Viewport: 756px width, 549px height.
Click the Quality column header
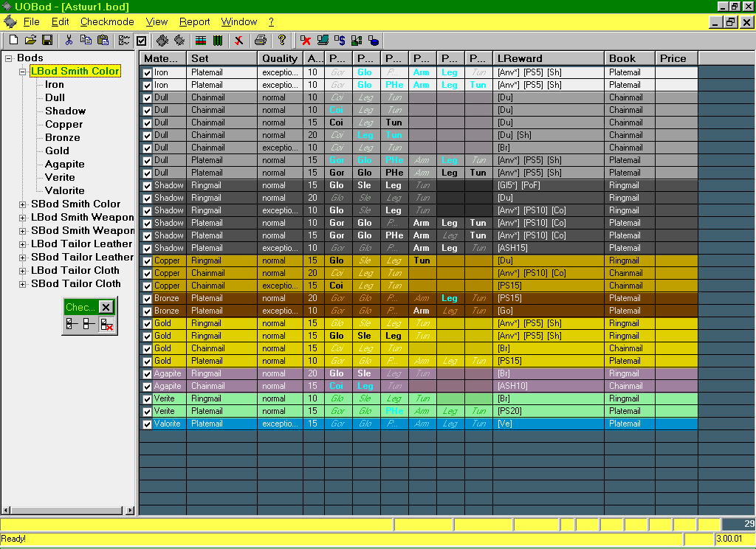(280, 58)
